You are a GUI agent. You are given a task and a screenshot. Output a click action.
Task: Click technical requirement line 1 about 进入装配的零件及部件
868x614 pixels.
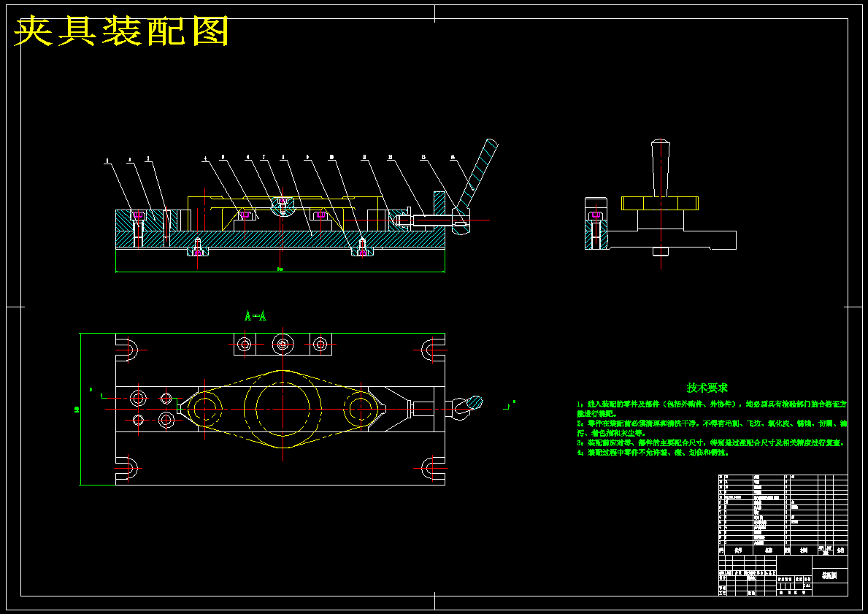[x=711, y=409]
